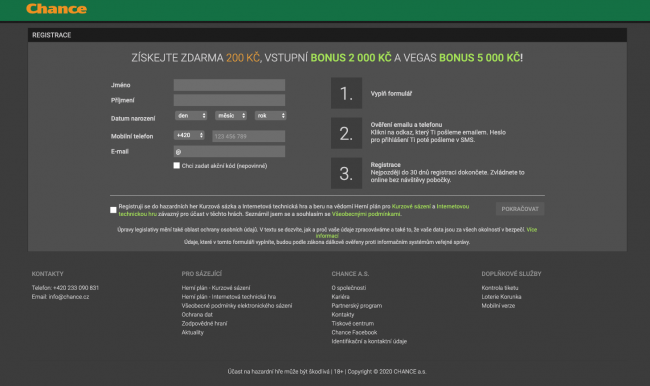Screen dimensions: 650x386
Task: Open the Tiskové centrum footer link
Action: click(x=352, y=323)
